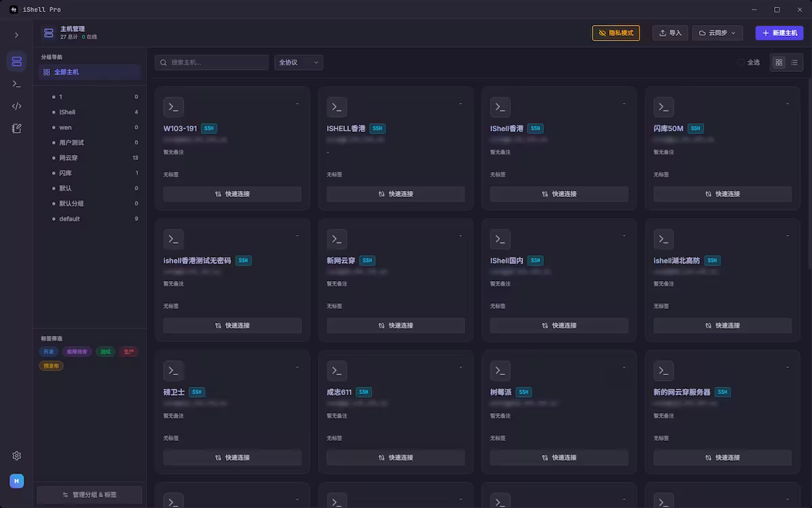Open settings via the gear icon
The height and width of the screenshot is (508, 812).
click(x=16, y=455)
